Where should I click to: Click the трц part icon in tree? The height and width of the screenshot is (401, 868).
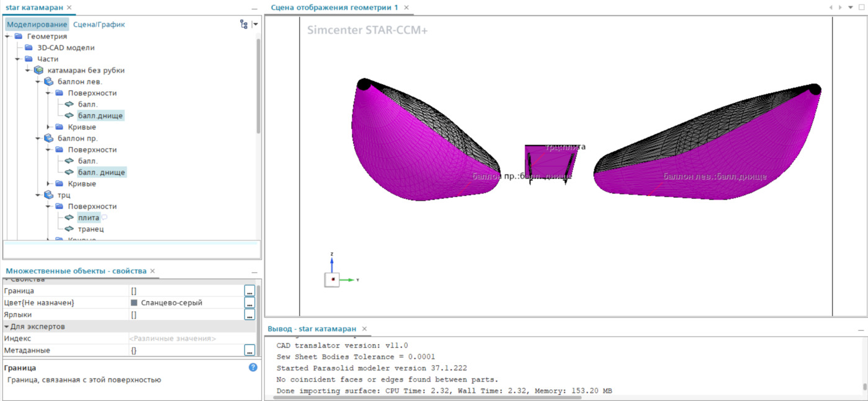[48, 195]
